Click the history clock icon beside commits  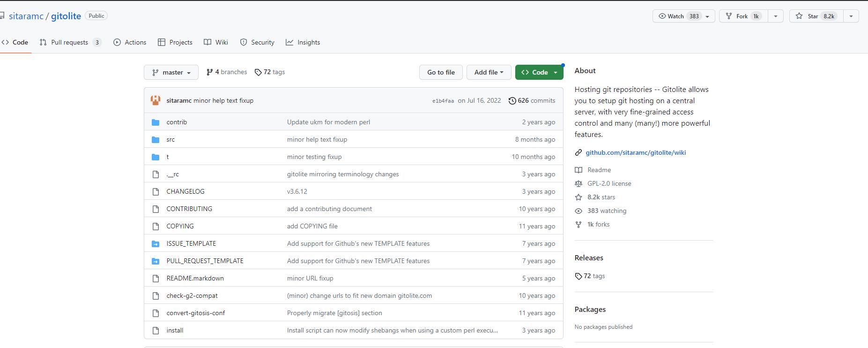[x=512, y=100]
